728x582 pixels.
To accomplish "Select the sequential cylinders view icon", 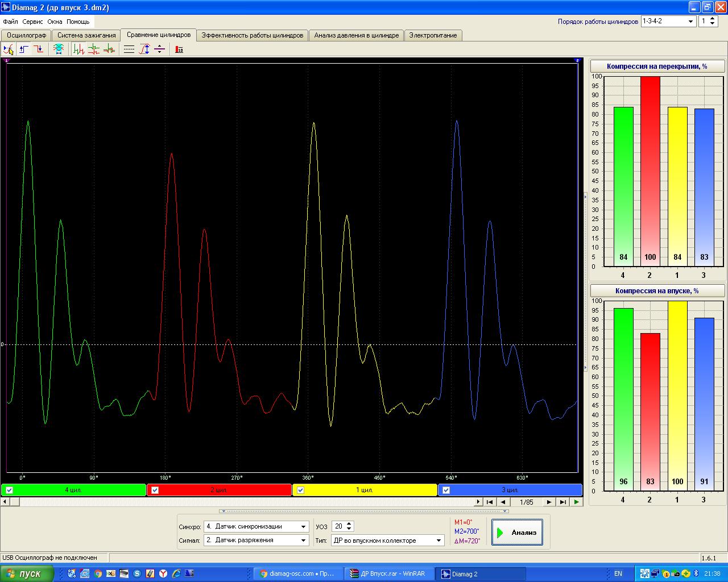I will coord(79,49).
